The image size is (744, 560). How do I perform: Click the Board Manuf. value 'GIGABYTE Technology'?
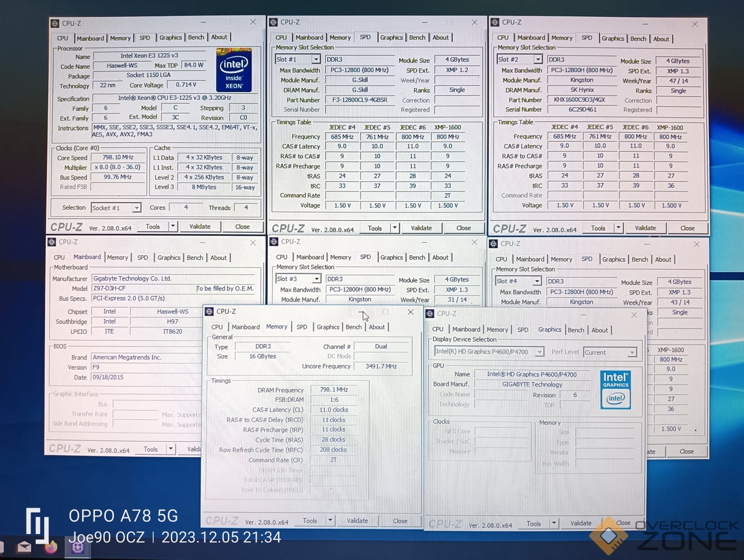[x=532, y=385]
